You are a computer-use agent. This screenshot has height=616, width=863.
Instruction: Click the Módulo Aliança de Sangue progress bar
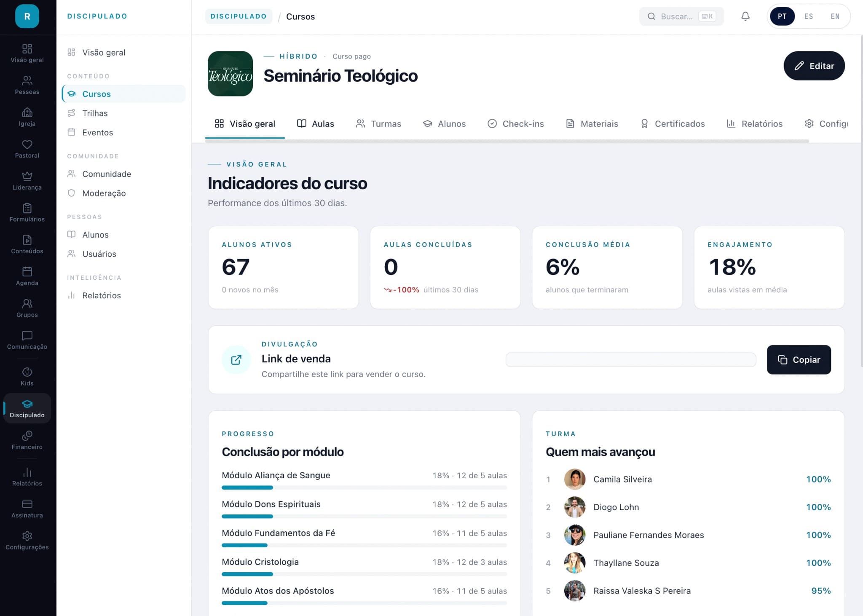click(364, 487)
